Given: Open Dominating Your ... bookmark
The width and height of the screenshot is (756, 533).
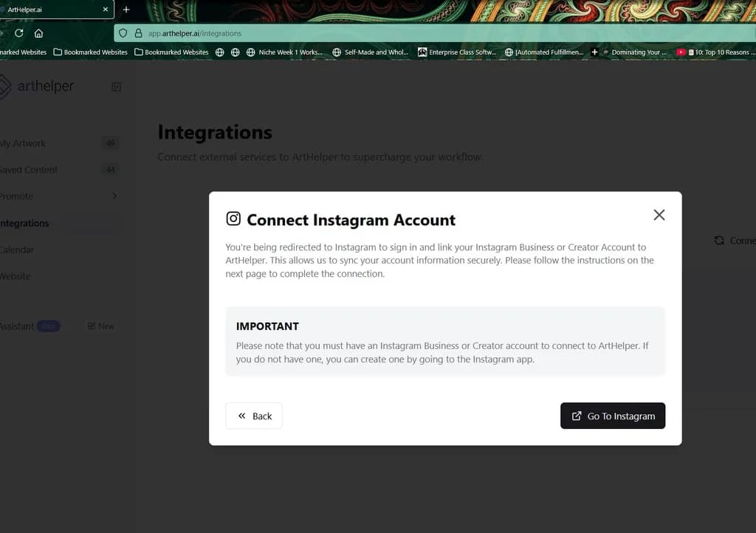Looking at the screenshot, I should click(634, 52).
